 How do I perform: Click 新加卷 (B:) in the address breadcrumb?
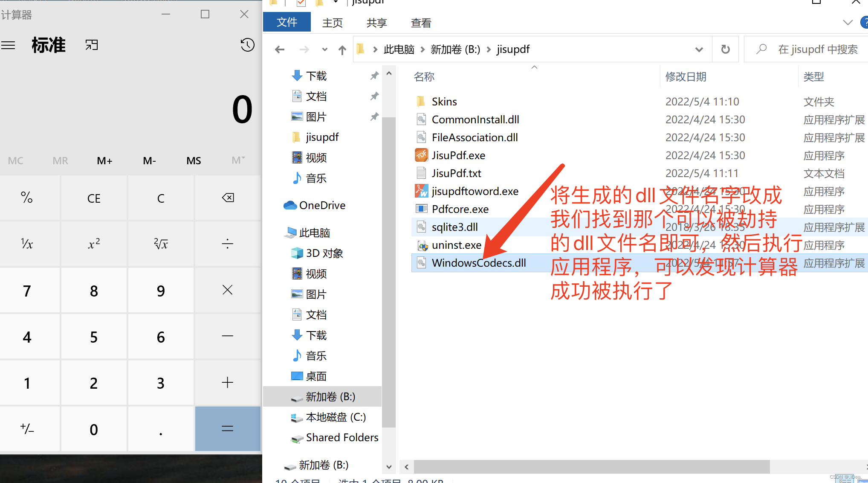click(455, 49)
